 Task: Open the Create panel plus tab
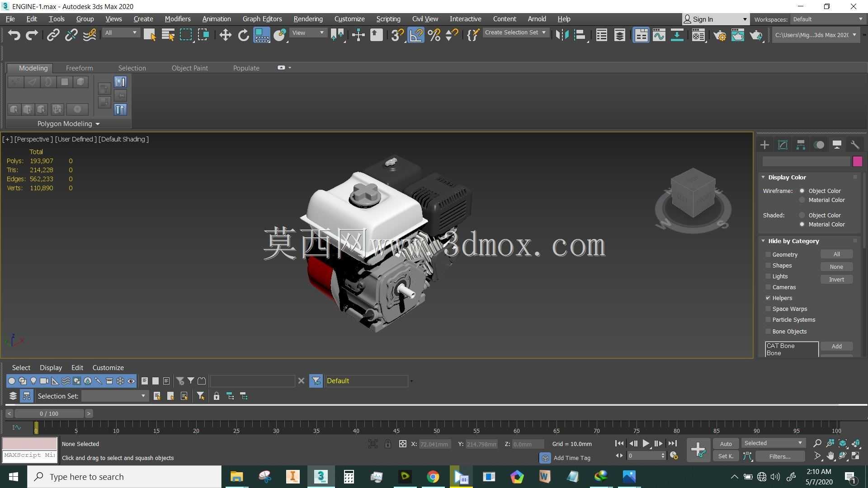(764, 145)
